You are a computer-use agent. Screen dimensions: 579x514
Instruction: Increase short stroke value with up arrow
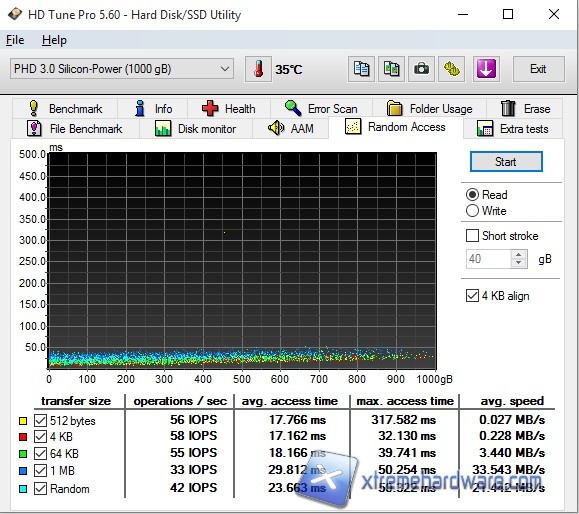[x=519, y=255]
